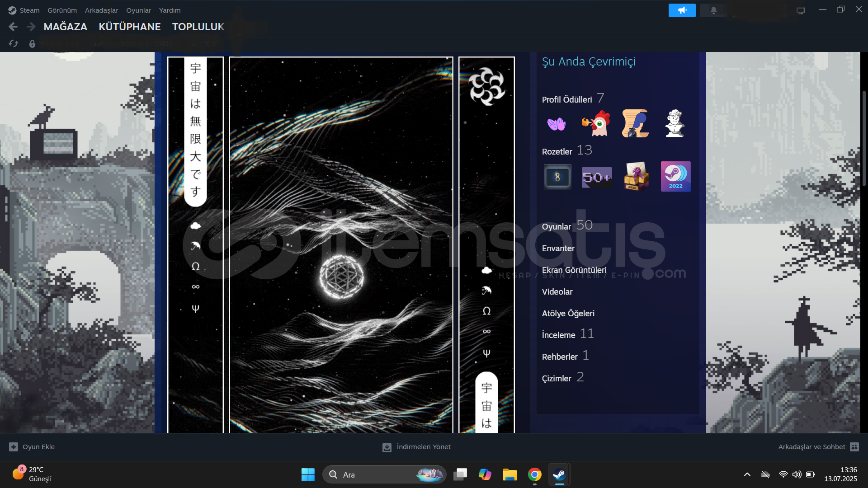Open the weather widget 29°C Güneşli

pos(32,474)
